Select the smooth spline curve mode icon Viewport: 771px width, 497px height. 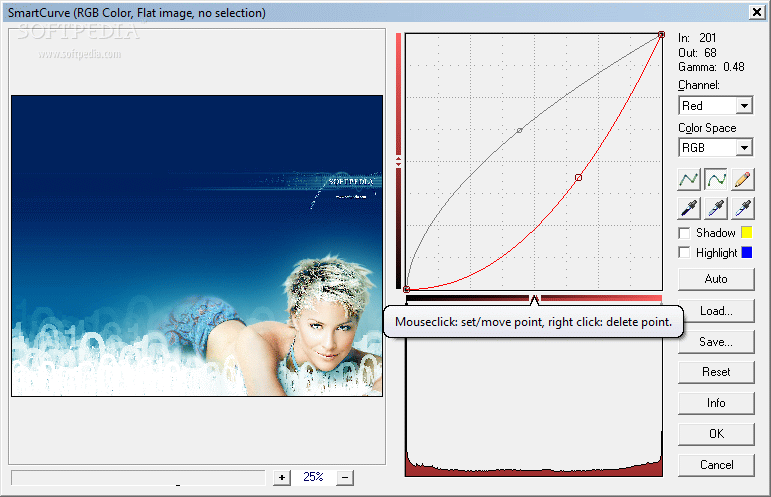716,179
